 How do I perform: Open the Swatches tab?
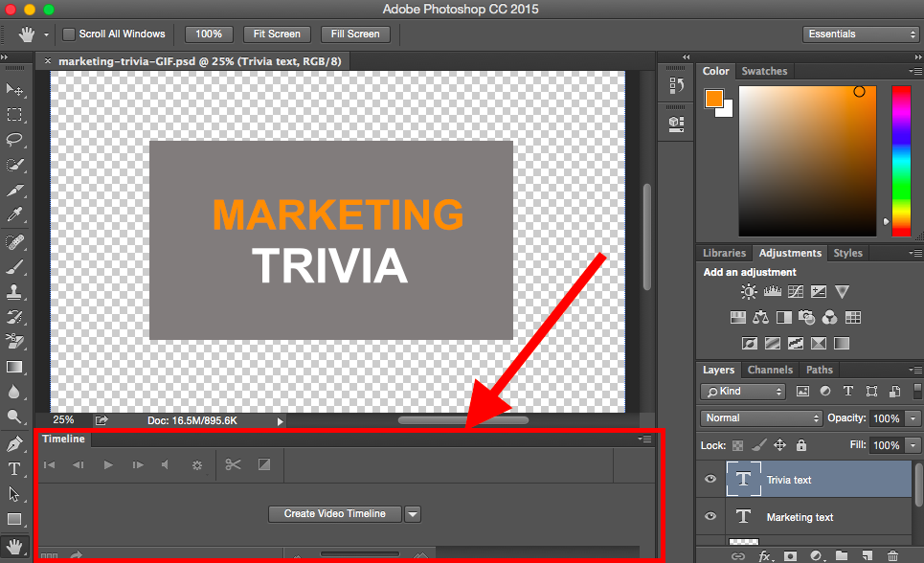coord(764,71)
